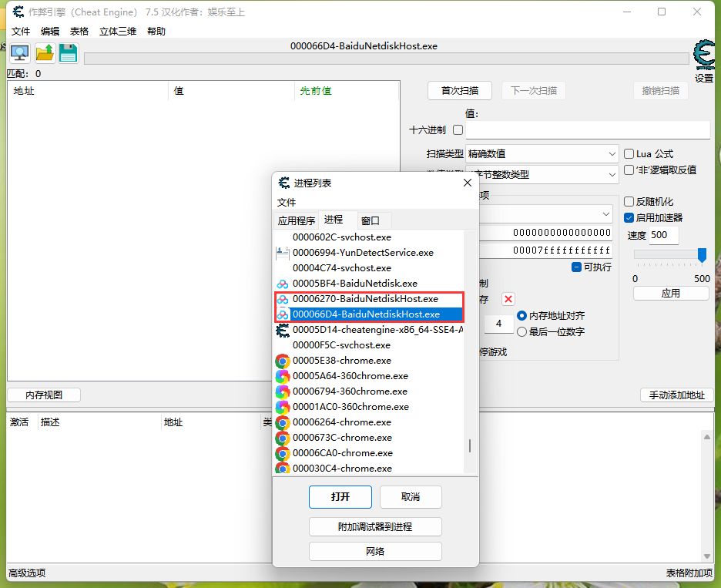The width and height of the screenshot is (721, 588).
Task: Click the 手动添加地址 button
Action: [677, 395]
